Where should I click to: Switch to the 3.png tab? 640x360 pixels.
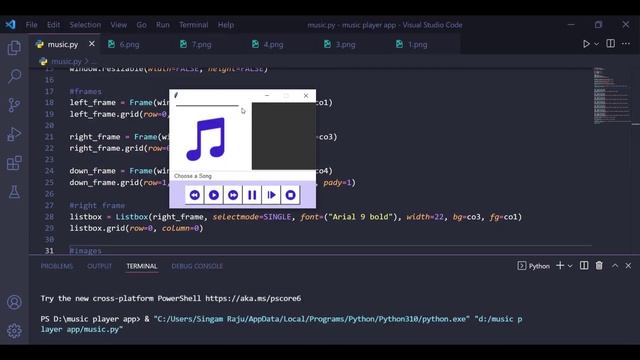coord(345,44)
